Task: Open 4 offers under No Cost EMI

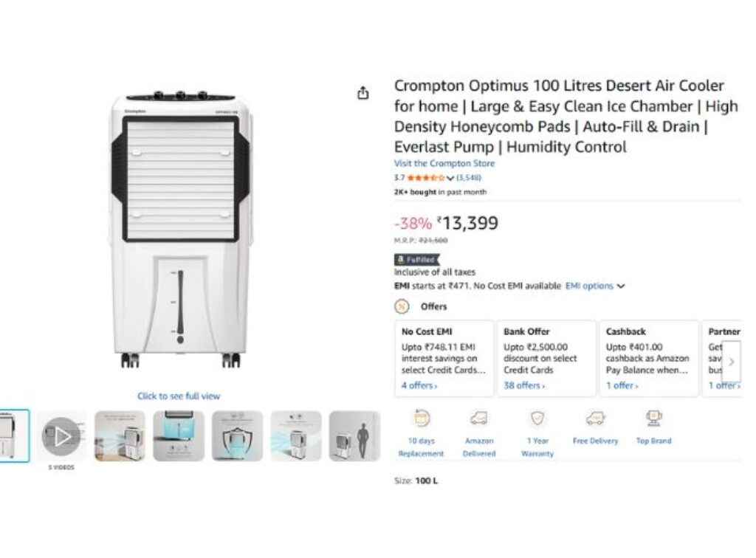Action: (419, 385)
